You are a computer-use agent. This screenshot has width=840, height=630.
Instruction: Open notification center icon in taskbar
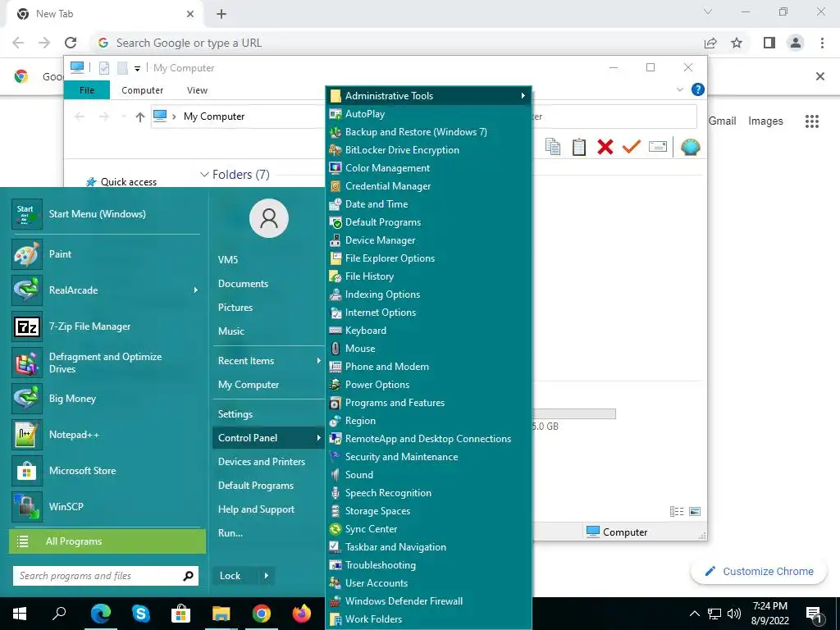tap(814, 614)
